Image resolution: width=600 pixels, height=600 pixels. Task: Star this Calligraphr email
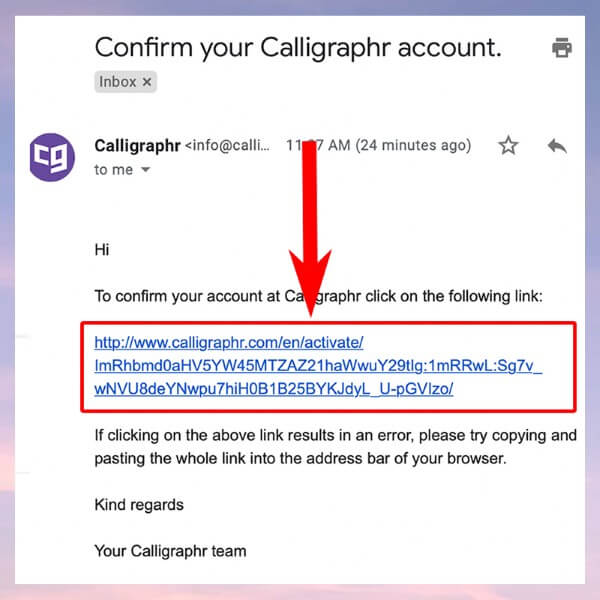(x=509, y=146)
